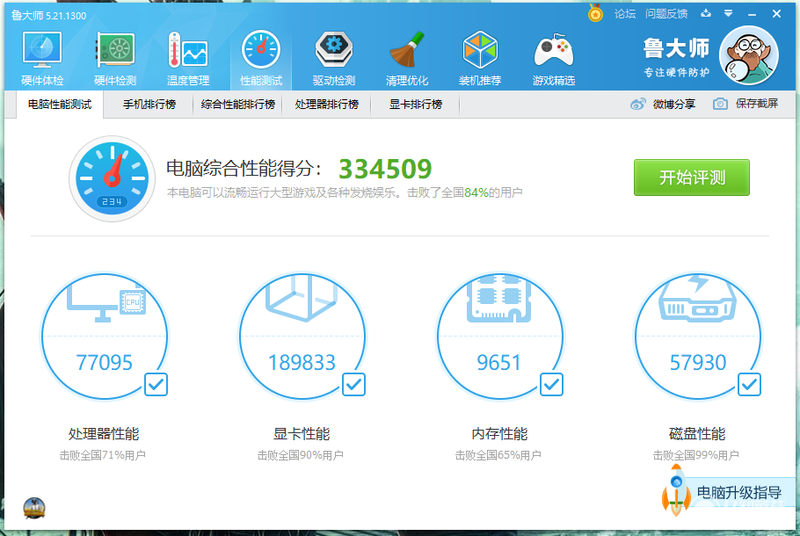Click the processor score 77095
The height and width of the screenshot is (536, 800).
(x=104, y=363)
